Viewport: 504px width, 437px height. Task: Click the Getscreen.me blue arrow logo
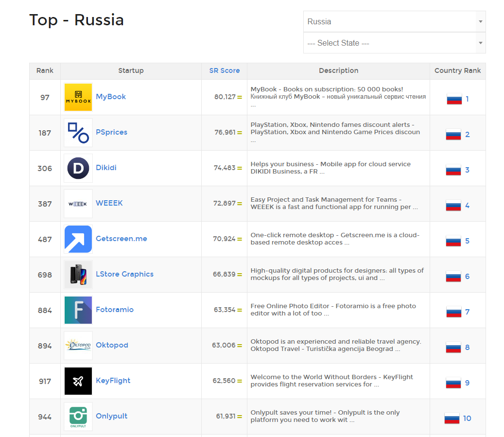pos(78,239)
